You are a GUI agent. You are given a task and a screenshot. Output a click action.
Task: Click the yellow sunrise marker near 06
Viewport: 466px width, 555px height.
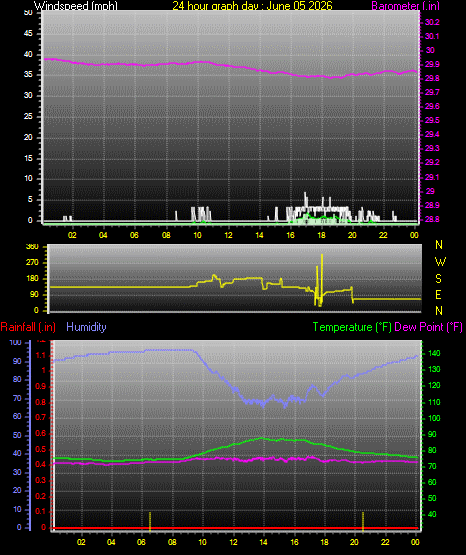(150, 521)
